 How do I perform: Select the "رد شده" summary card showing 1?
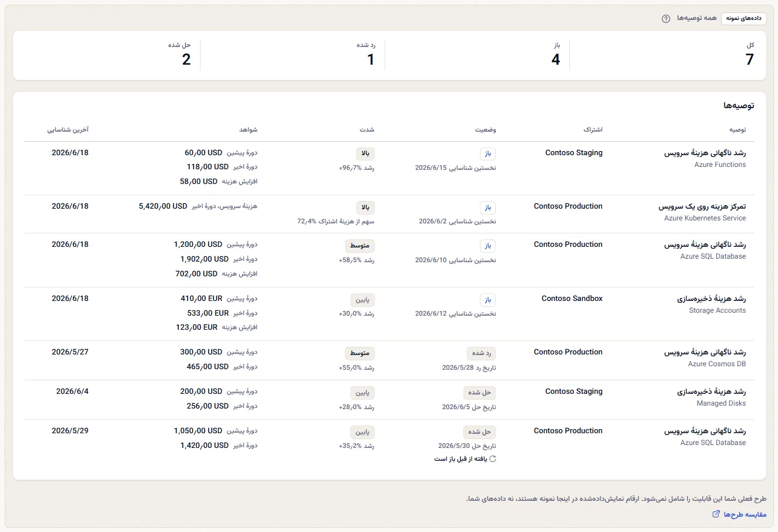point(292,55)
